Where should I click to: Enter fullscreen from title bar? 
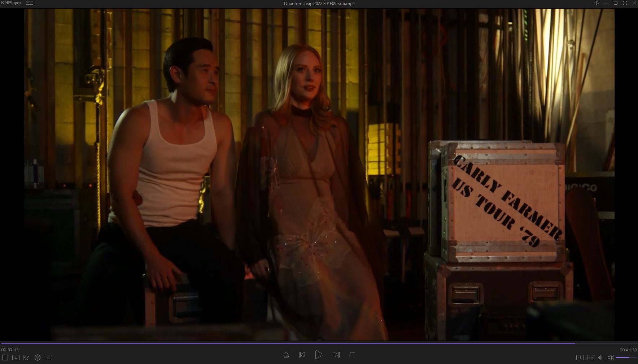click(625, 3)
